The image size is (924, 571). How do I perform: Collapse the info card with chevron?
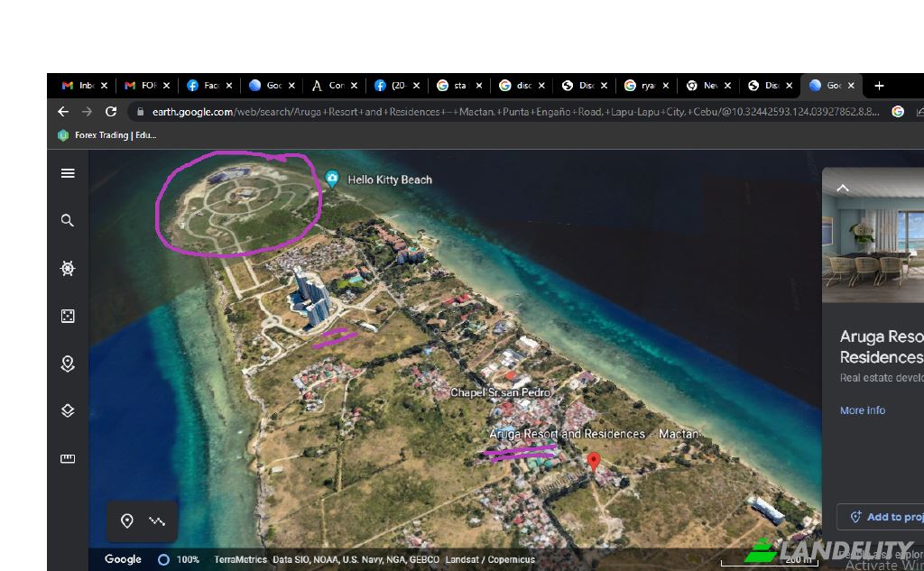[x=843, y=188]
